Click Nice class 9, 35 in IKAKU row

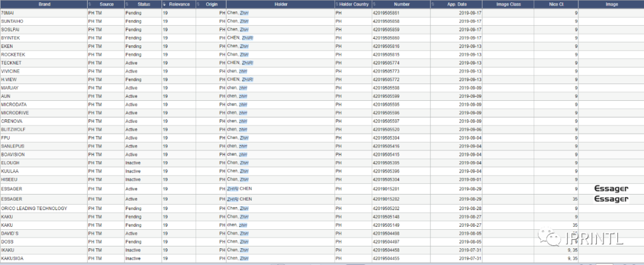pyautogui.click(x=572, y=250)
